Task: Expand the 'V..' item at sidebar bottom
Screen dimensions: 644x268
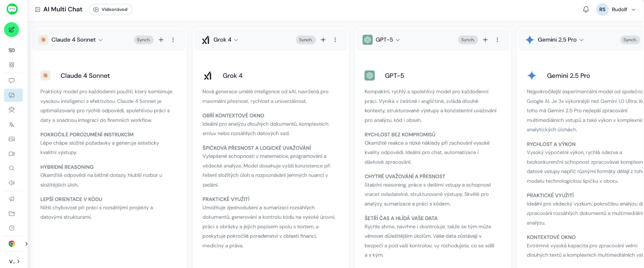Action: click(x=14, y=261)
